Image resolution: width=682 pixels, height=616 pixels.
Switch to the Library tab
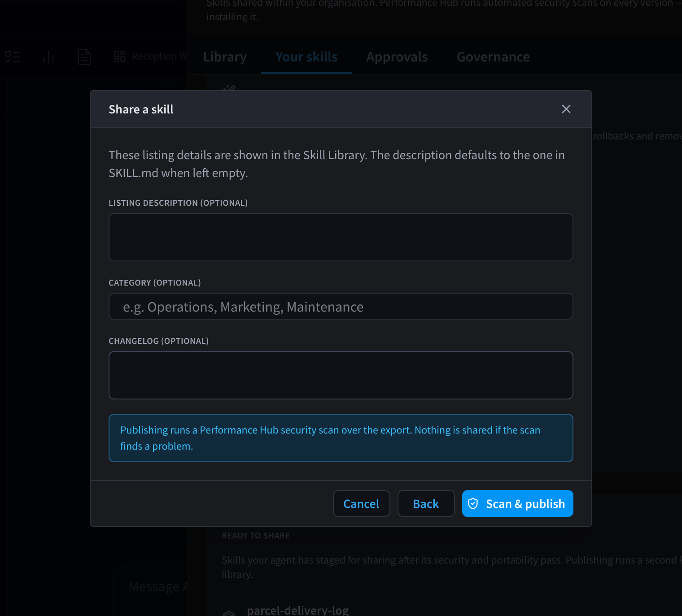[x=225, y=57]
